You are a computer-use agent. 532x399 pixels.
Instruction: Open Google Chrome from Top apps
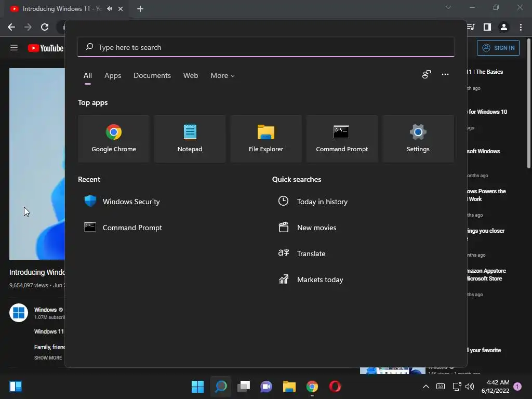(x=114, y=138)
